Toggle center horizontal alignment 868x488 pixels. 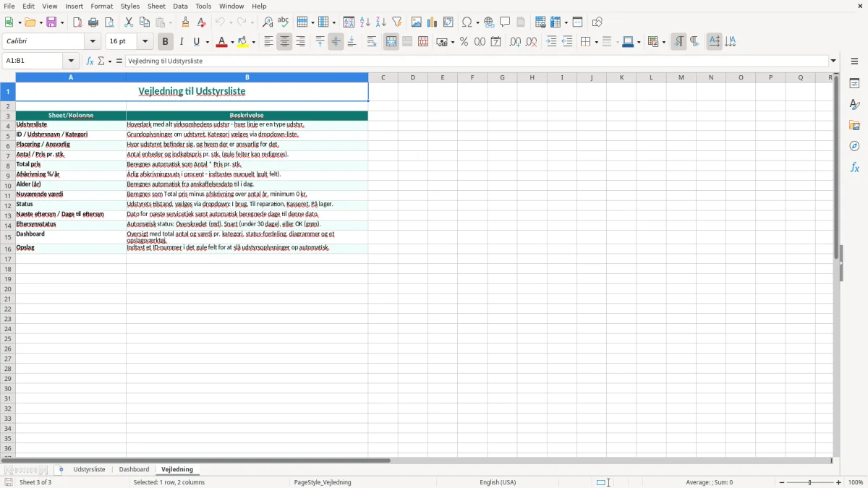285,42
